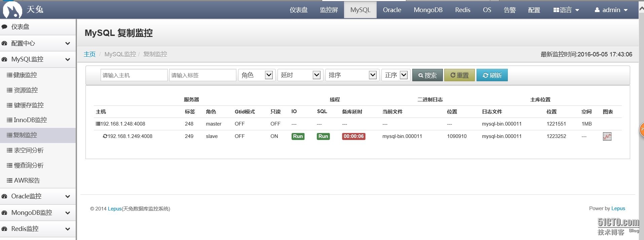This screenshot has width=644, height=240.
Task: Open the 延时 delay dropdown
Action: coord(300,75)
